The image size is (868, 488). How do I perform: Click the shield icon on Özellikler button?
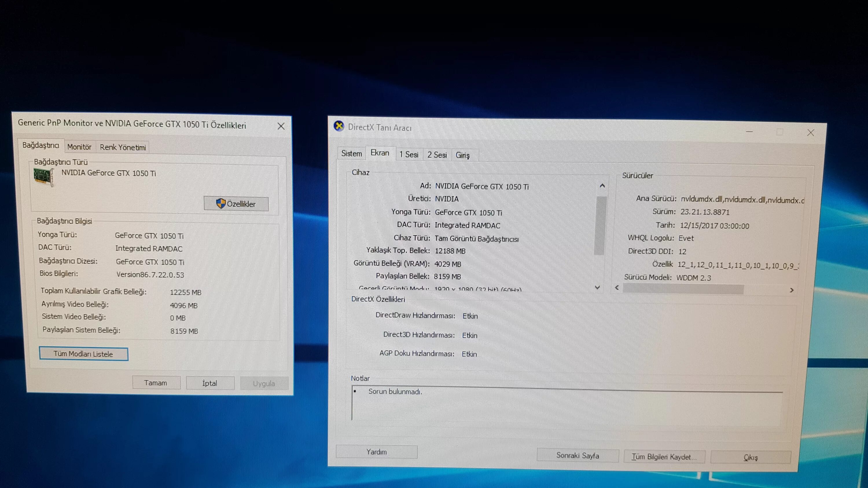[x=221, y=203]
